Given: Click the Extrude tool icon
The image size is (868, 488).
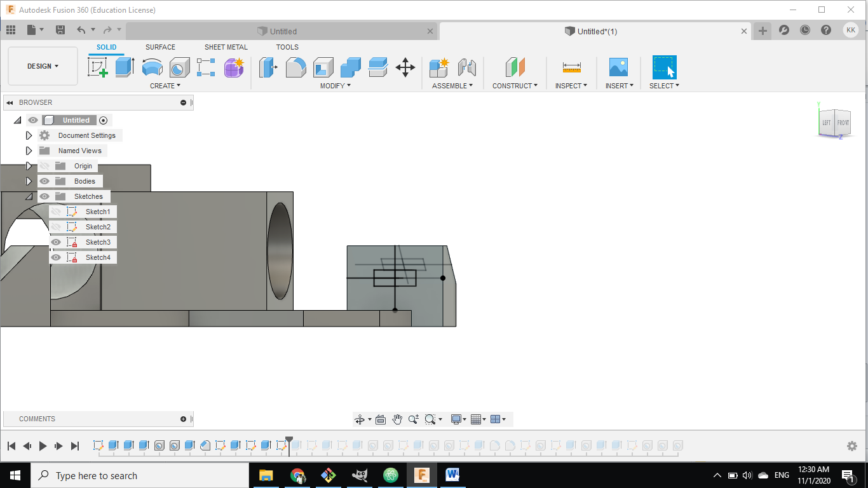Looking at the screenshot, I should (125, 67).
